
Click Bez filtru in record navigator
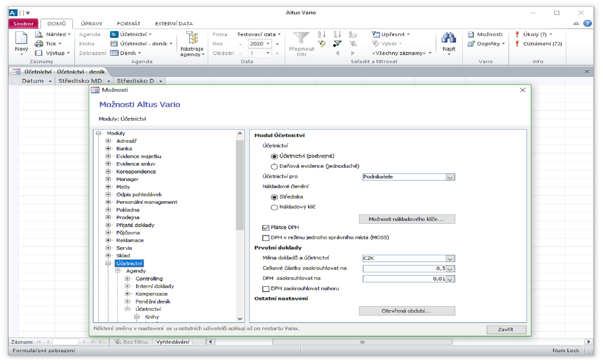(131, 342)
